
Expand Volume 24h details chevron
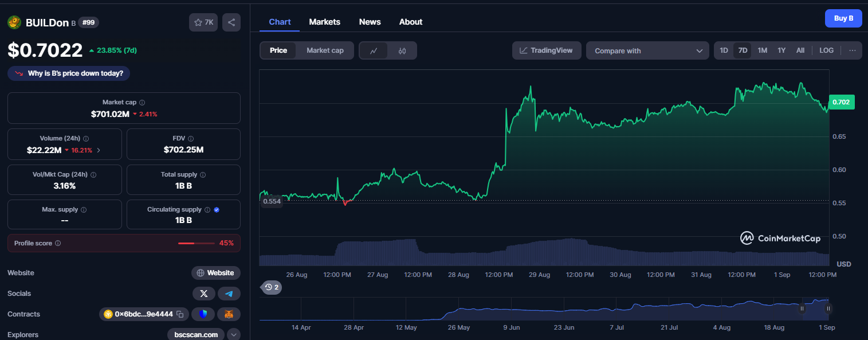click(x=98, y=150)
